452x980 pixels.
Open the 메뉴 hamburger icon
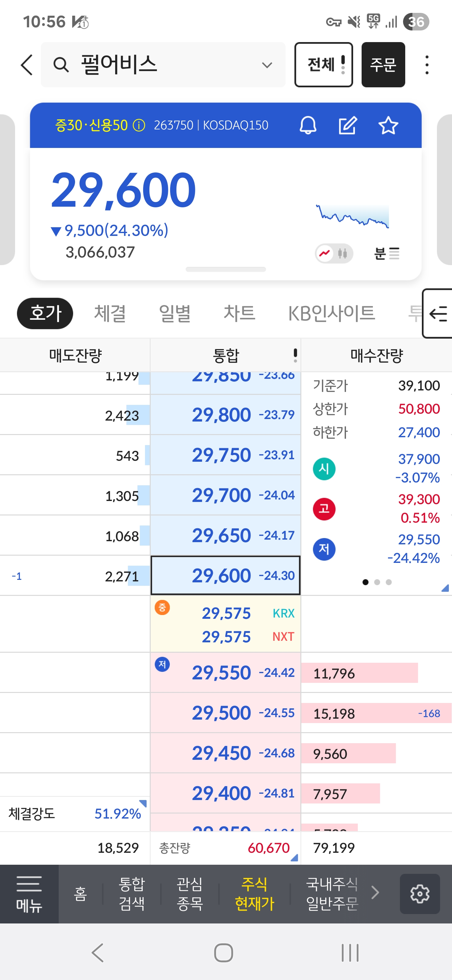[29, 893]
